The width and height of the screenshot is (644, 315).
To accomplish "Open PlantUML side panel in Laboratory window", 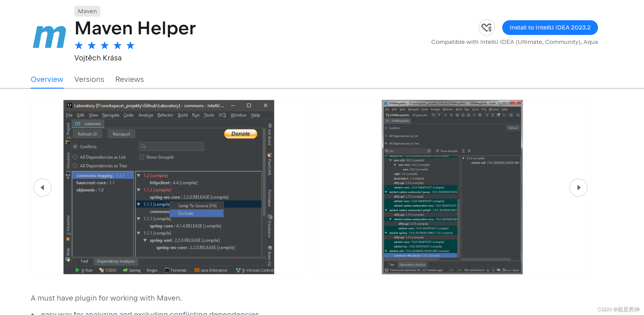I will [270, 164].
